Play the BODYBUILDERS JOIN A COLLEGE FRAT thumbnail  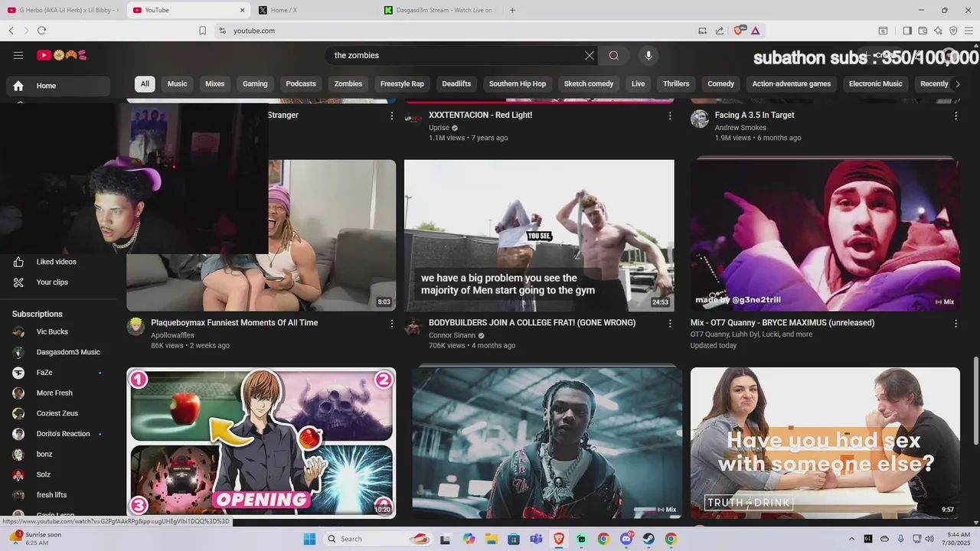coord(539,235)
